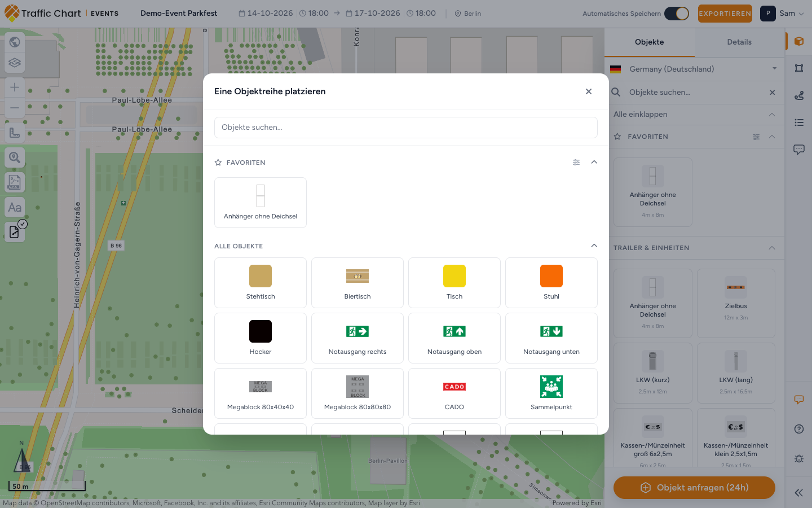The image size is (812, 508).
Task: Open the Germany (Deutschland) country dropdown
Action: pos(695,69)
